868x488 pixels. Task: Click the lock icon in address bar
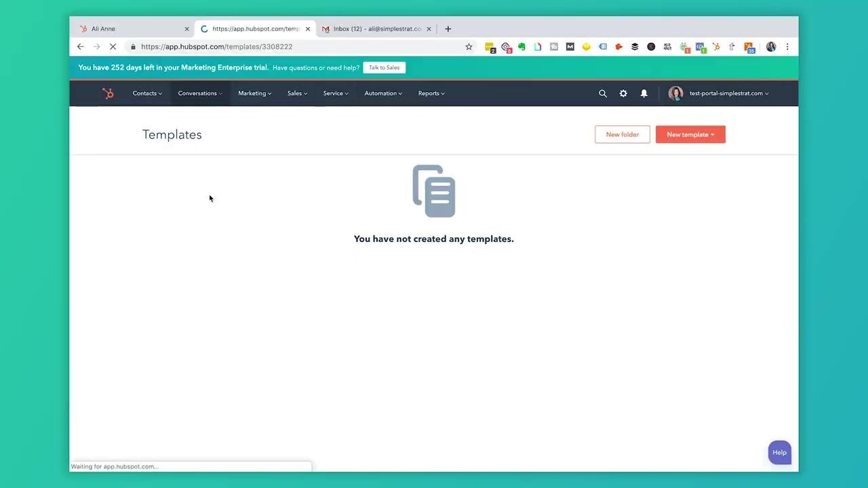[x=134, y=47]
